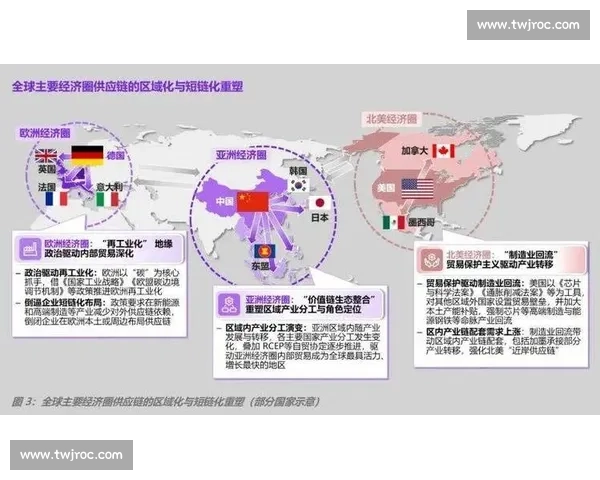Click the South Korean flag
Viewport: 600px width, 480px height.
click(299, 185)
